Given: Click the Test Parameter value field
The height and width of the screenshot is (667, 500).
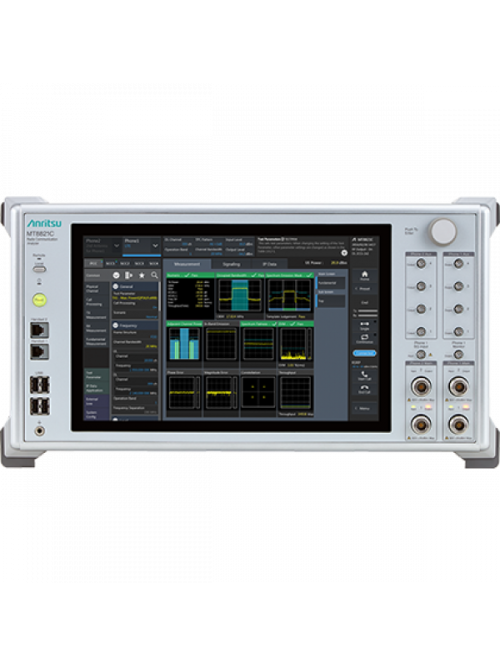Looking at the screenshot, I should [135, 298].
